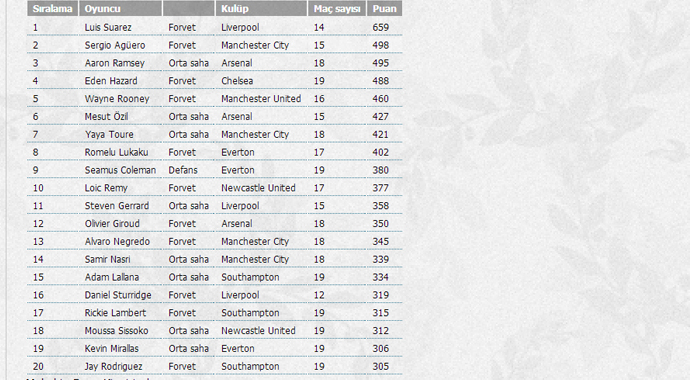Click Mesut Özil's name
The image size is (690, 380).
click(x=106, y=117)
